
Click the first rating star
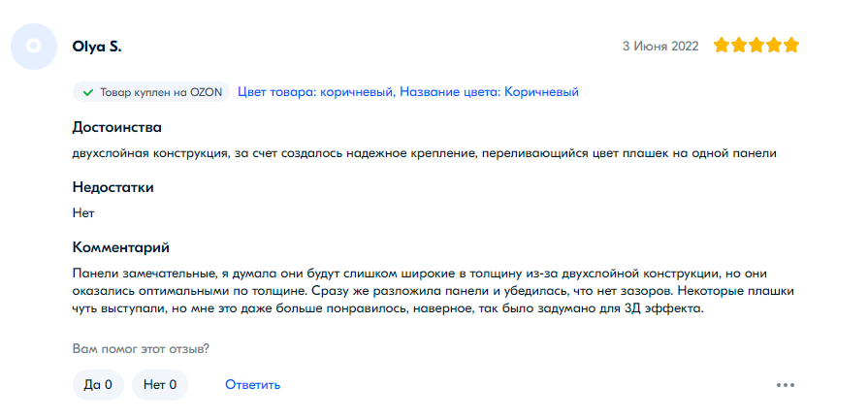pyautogui.click(x=722, y=46)
